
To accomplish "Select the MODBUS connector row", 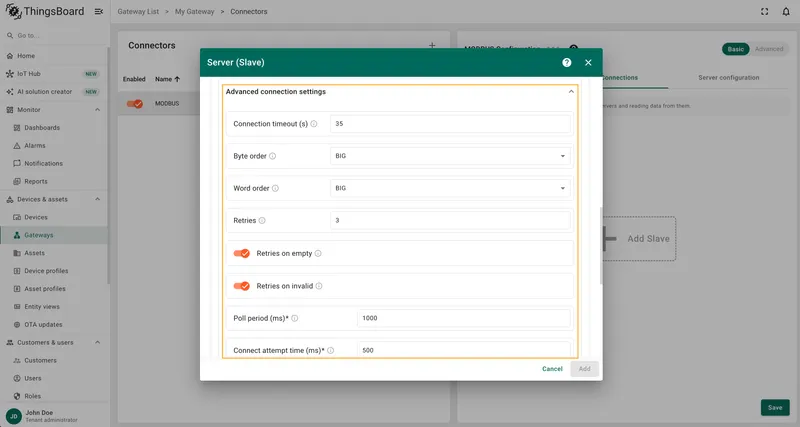I will pyautogui.click(x=159, y=104).
